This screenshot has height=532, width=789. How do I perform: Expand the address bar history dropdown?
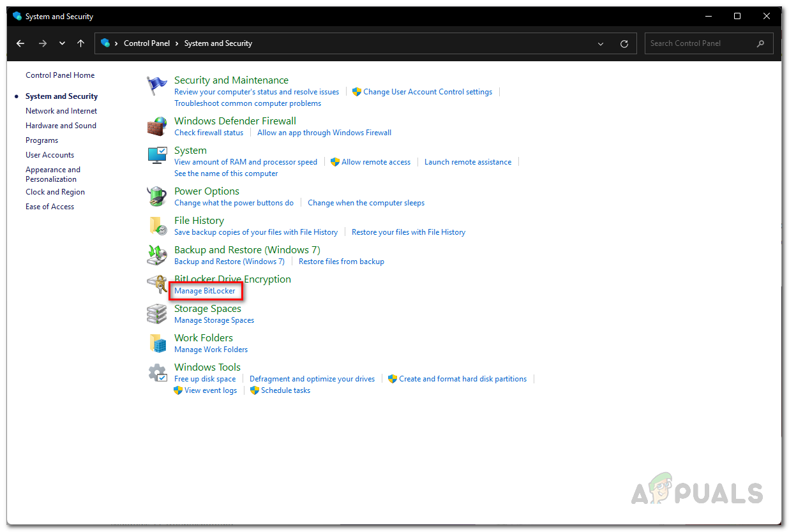click(x=601, y=43)
